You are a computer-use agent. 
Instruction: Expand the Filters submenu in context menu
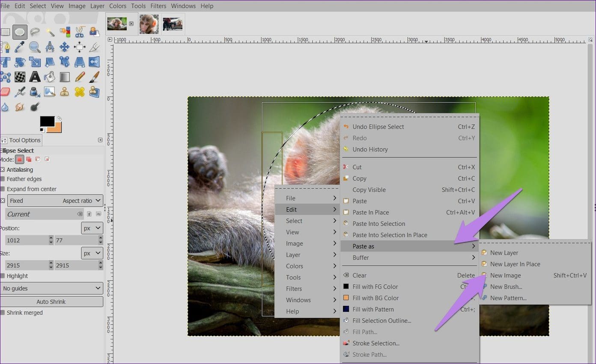pyautogui.click(x=307, y=289)
